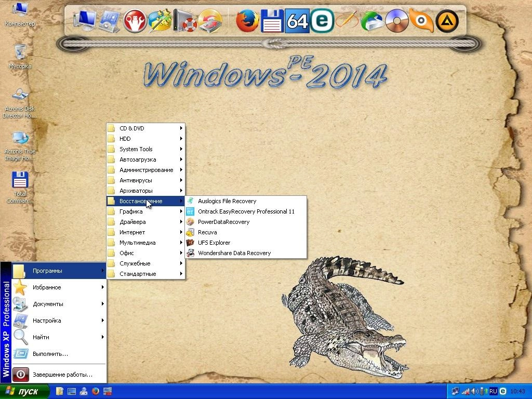Viewport: 532px width, 399px height.
Task: Launch AIMP from the top dock
Action: click(447, 21)
